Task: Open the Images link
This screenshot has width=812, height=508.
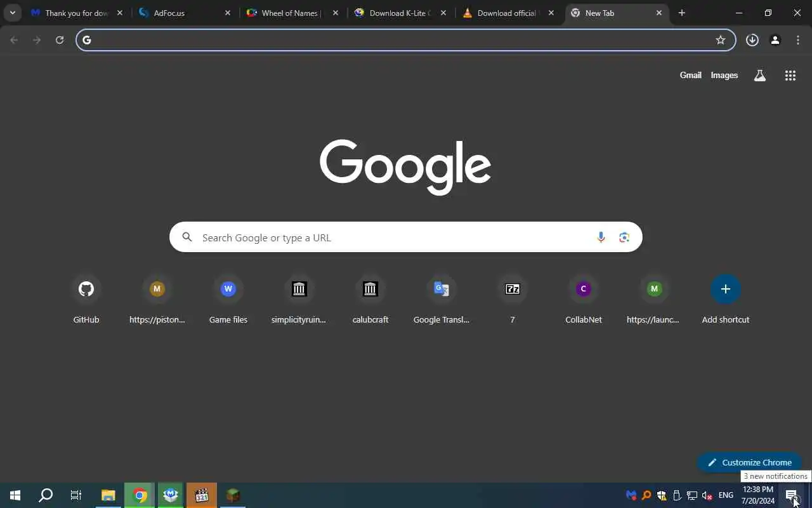Action: pos(724,75)
